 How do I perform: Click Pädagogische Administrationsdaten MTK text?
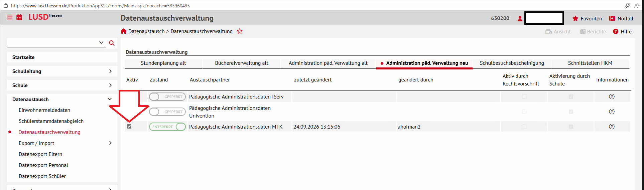point(236,127)
